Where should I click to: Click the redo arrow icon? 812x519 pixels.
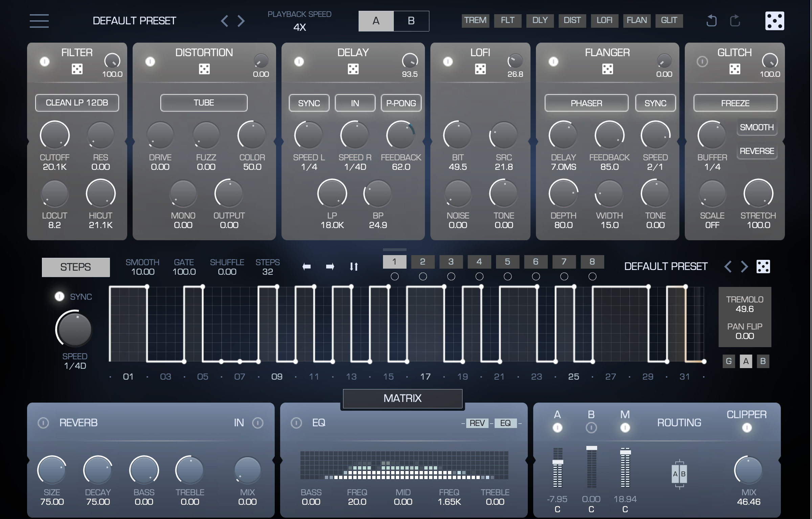[735, 21]
